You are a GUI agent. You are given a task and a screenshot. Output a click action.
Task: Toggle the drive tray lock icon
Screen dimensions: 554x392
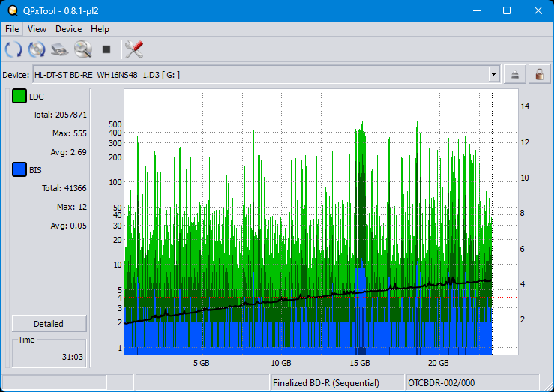[x=539, y=74]
